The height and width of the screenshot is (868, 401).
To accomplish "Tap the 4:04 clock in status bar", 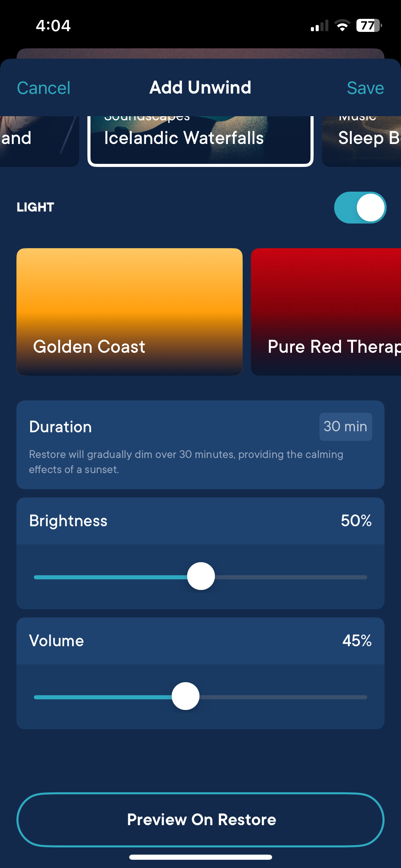I will 53,26.
